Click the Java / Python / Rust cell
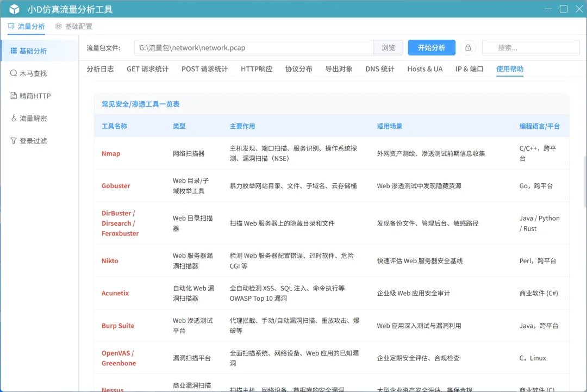The image size is (587, 392). (540, 223)
